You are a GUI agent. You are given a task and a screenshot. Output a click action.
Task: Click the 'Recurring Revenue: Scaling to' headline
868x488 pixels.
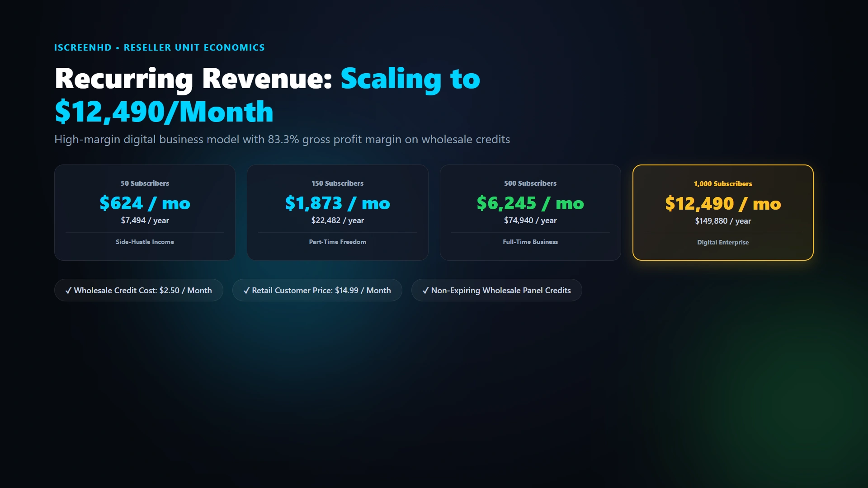267,78
